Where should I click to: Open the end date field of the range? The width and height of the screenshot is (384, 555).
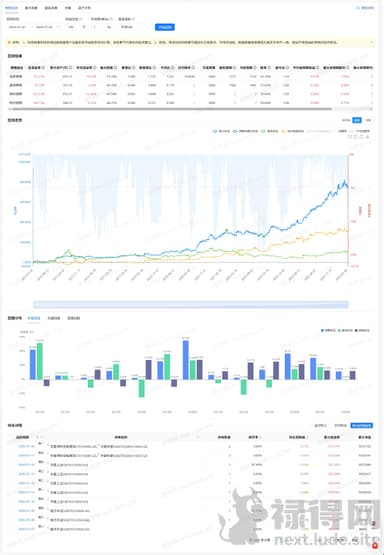(45, 27)
